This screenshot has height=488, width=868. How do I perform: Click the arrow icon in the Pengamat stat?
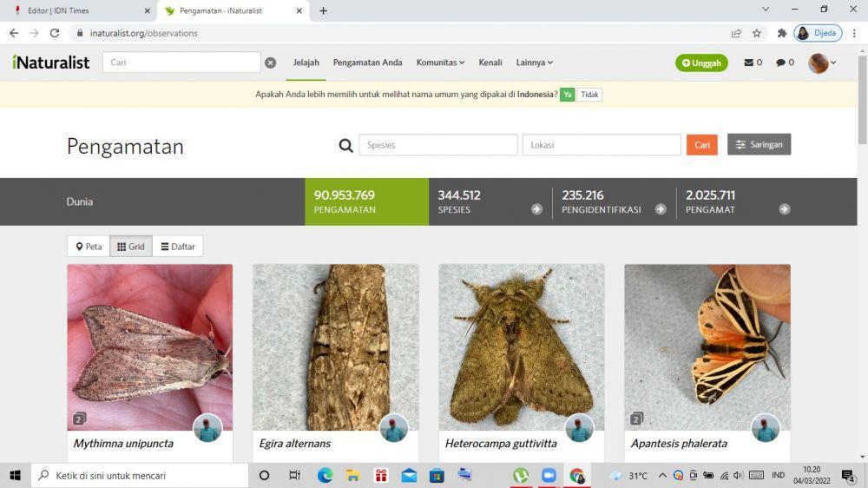pyautogui.click(x=785, y=208)
